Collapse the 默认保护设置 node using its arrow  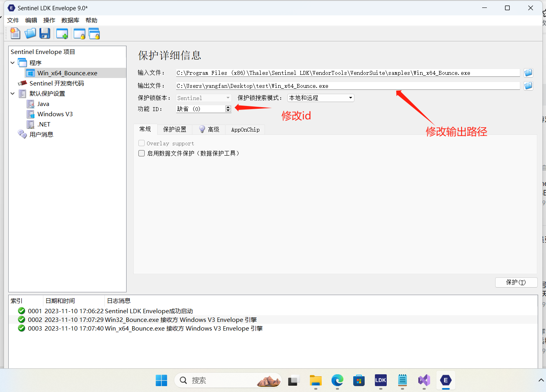pos(13,93)
